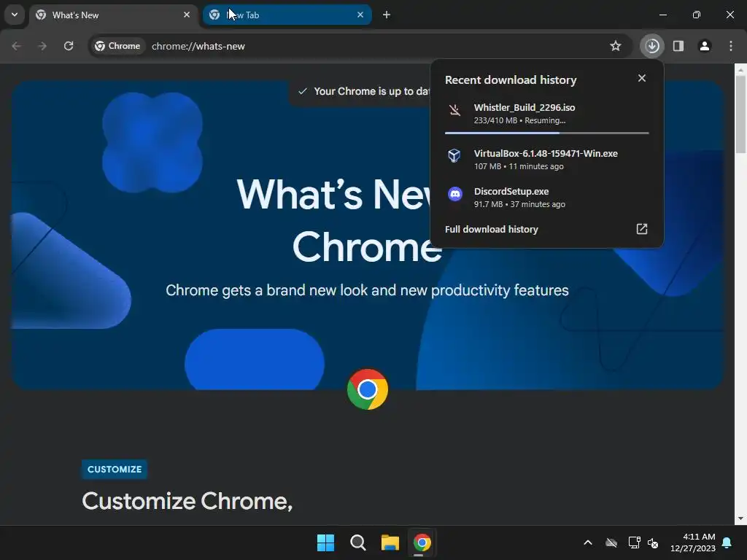Open network status tray icon
The height and width of the screenshot is (560, 747).
634,542
